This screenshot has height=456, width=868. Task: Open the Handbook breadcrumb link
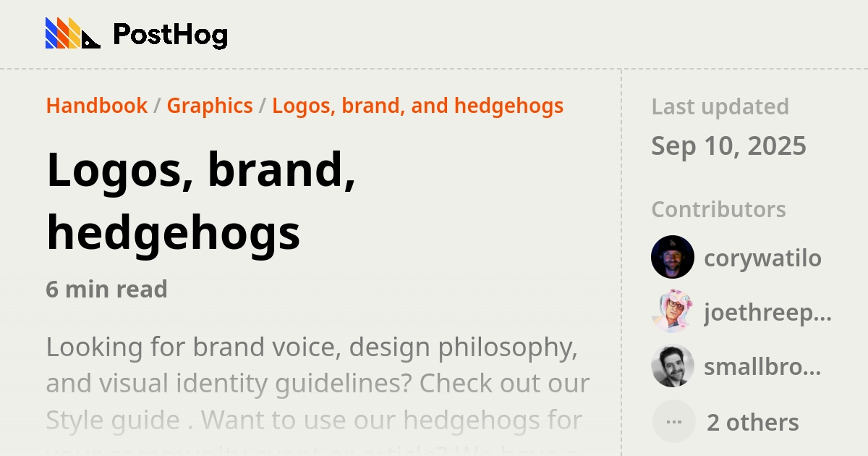click(96, 106)
